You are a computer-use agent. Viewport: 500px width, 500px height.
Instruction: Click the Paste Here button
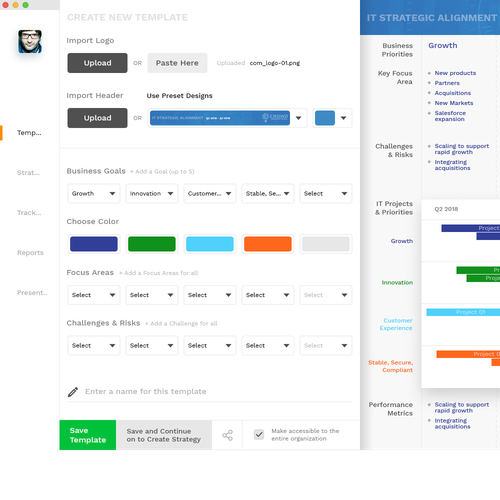[x=177, y=63]
